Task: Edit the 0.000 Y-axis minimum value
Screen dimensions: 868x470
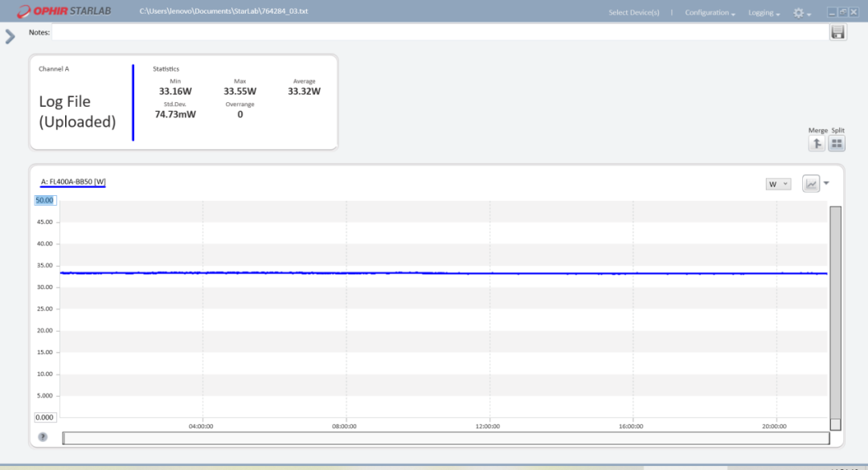Action: tap(44, 417)
